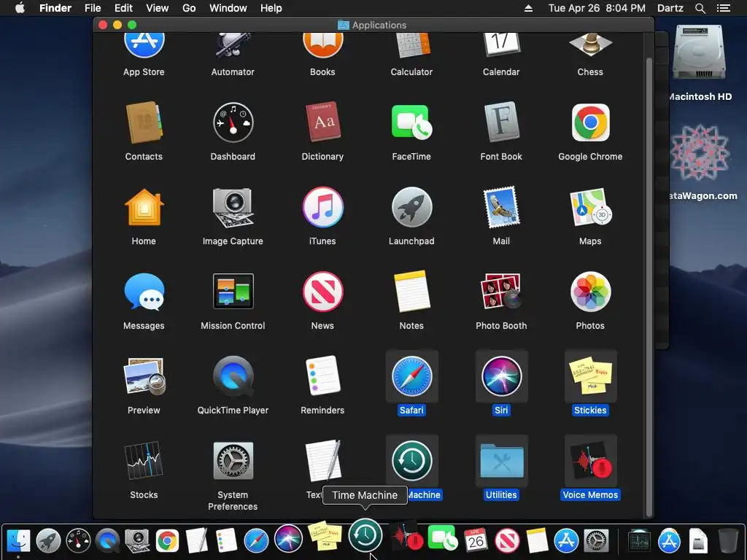
Task: Open the Dartz user menu
Action: (670, 8)
